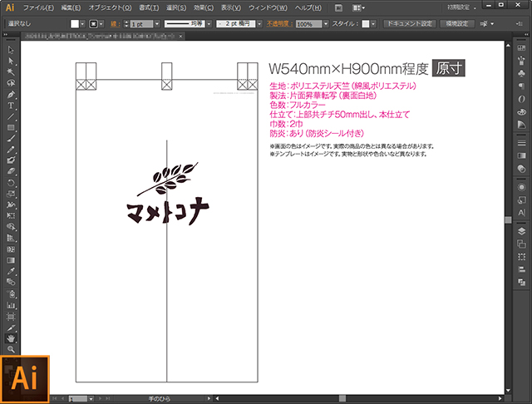
Task: Open the Character panel icon
Action: click(521, 213)
